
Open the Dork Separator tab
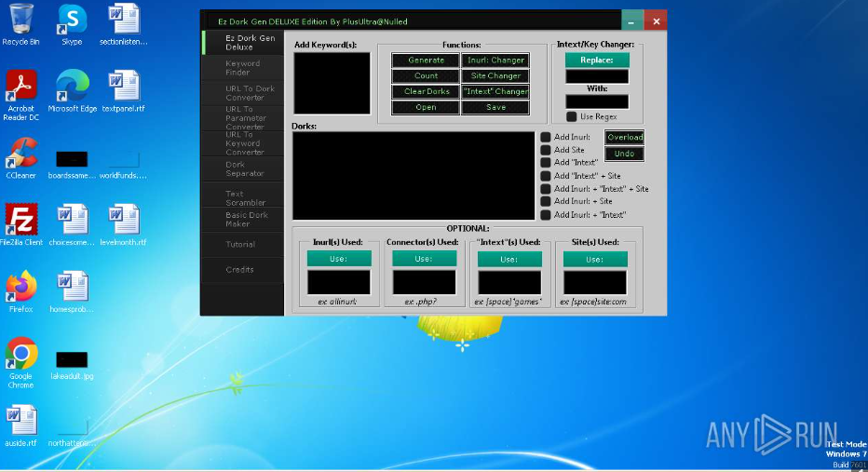click(x=242, y=169)
